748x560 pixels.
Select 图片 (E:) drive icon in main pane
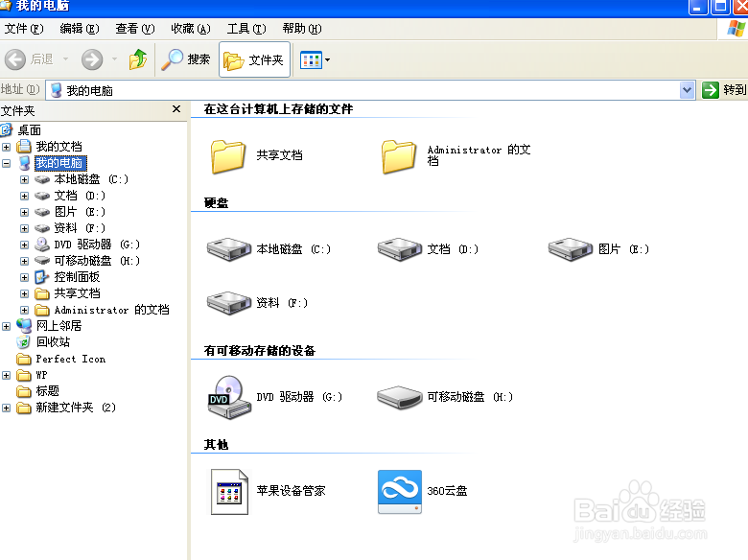click(571, 249)
